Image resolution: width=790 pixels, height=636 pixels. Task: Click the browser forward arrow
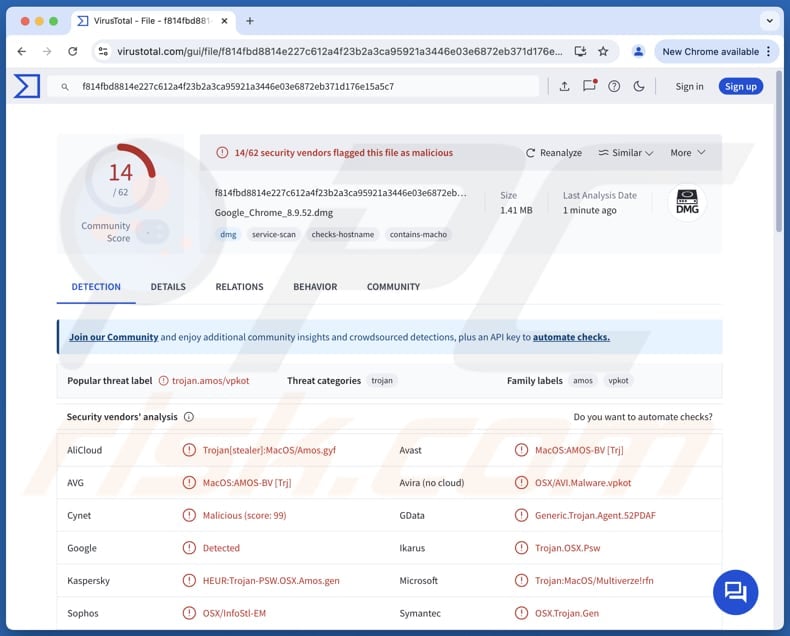[x=47, y=51]
